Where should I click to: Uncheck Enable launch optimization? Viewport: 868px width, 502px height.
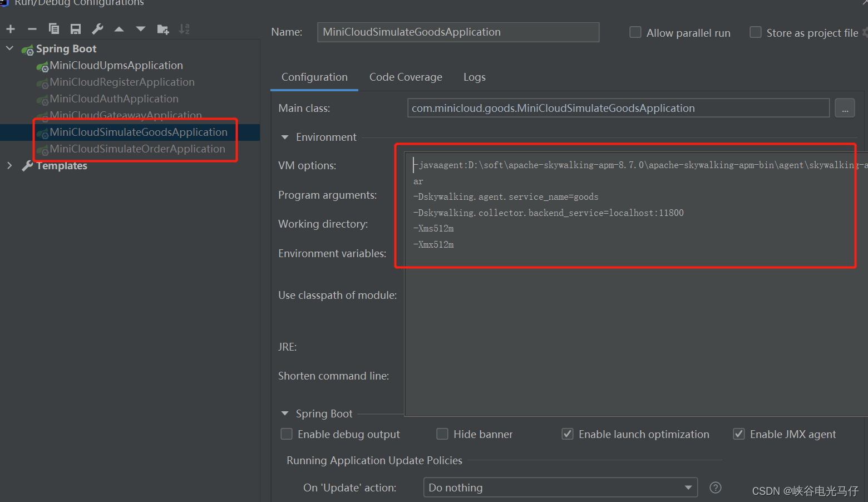(568, 434)
